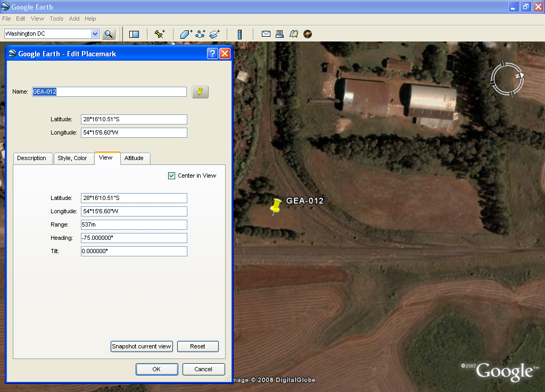545x392 pixels.
Task: Click the Show in Google Maps icon
Action: tap(294, 34)
